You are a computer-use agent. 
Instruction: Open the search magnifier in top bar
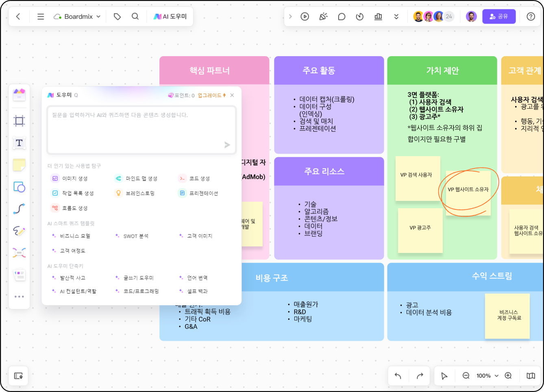point(135,16)
